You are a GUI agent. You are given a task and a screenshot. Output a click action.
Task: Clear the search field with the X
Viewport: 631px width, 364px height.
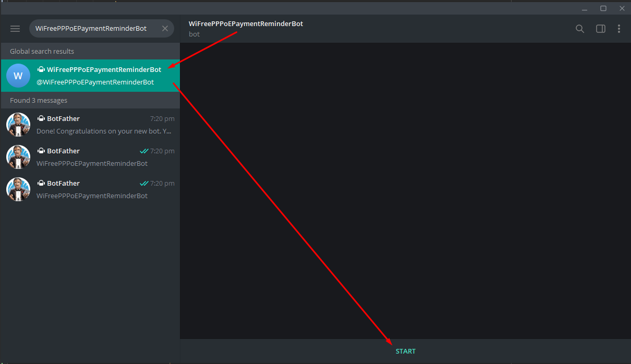coord(165,29)
